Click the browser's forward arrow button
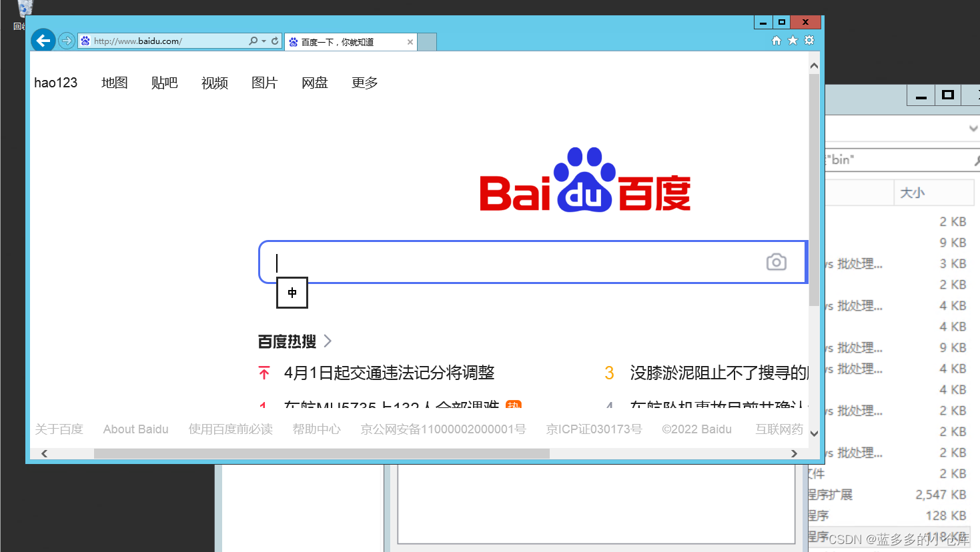This screenshot has height=552, width=980. [67, 41]
